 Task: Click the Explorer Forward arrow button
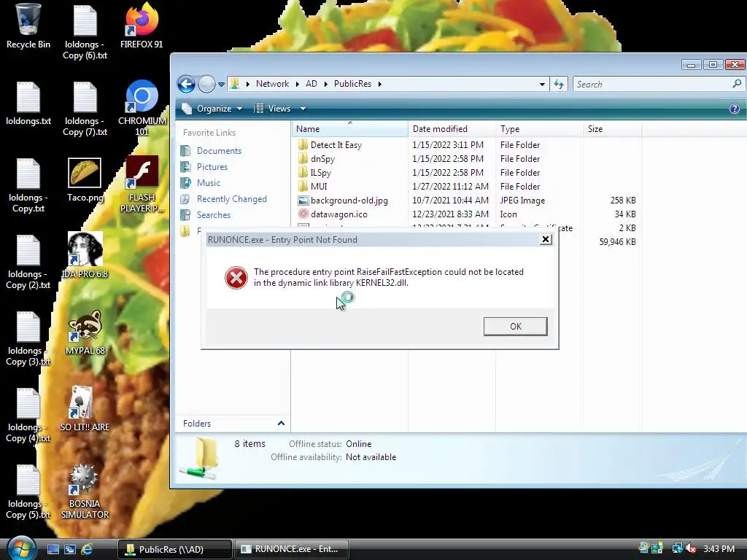(x=206, y=85)
